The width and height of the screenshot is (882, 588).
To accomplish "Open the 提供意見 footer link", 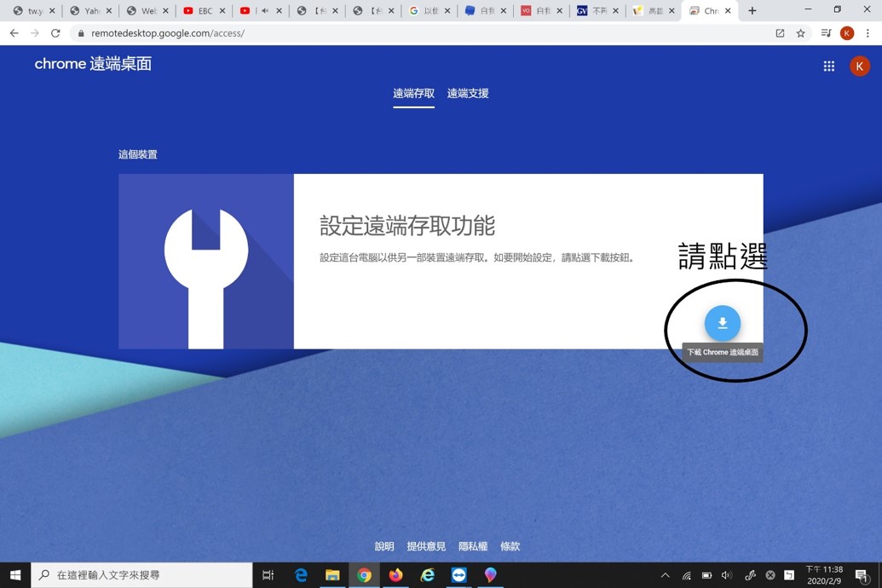I will [x=426, y=546].
